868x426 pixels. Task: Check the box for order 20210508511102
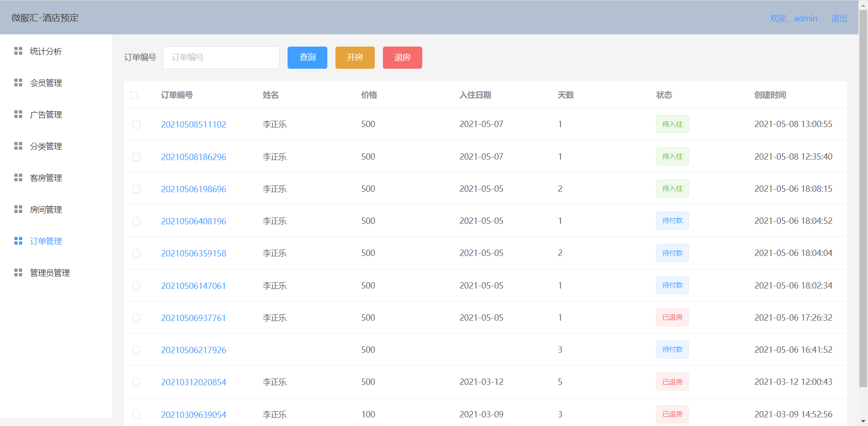[136, 124]
